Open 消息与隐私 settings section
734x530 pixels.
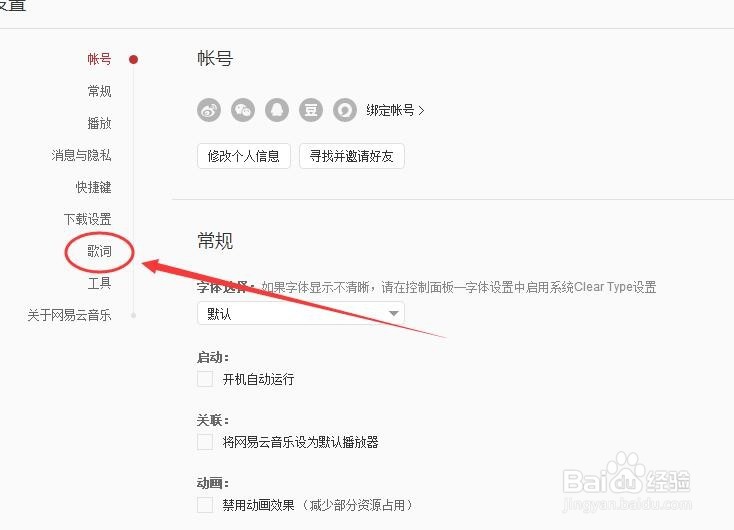click(81, 155)
